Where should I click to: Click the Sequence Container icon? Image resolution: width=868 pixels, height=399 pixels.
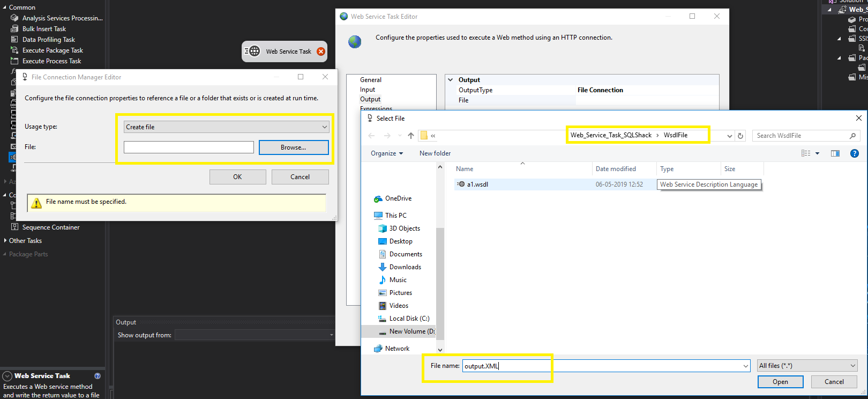14,227
